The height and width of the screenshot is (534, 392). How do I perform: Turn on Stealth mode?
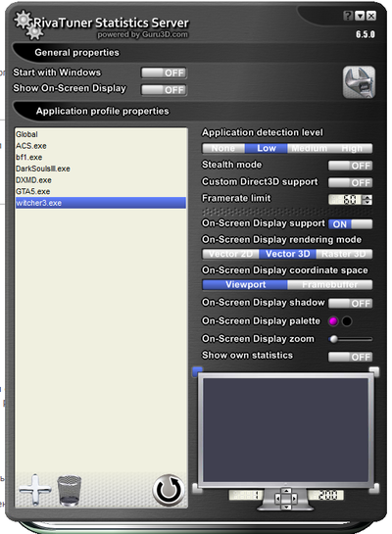pos(350,166)
